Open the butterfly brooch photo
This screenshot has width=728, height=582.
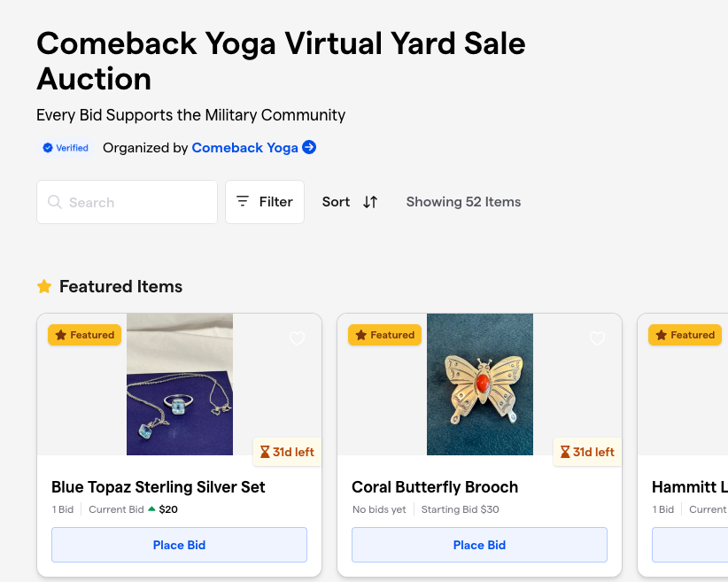point(480,384)
